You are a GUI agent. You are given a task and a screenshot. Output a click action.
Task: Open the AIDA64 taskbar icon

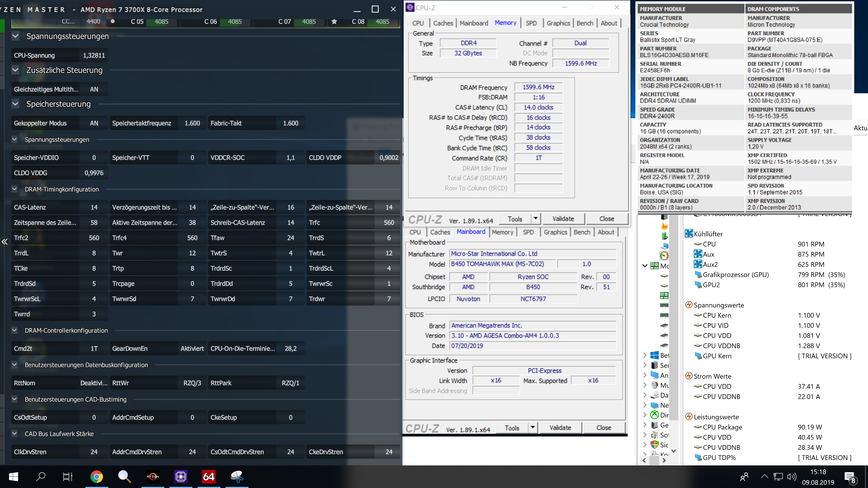tap(209, 476)
